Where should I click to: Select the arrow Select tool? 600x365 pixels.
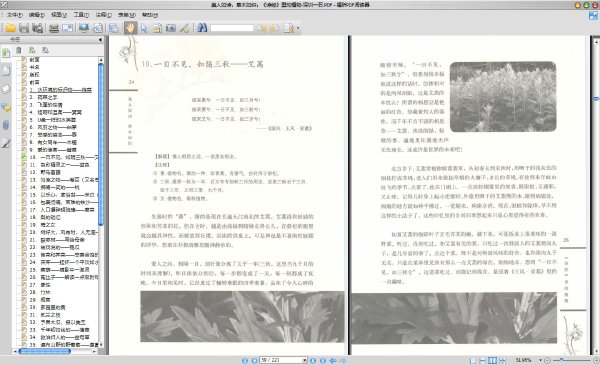[x=144, y=28]
